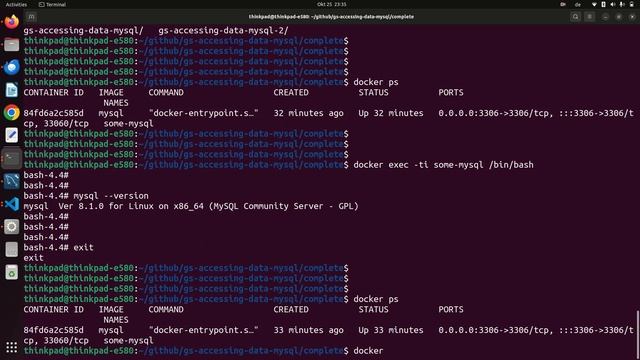The image size is (640, 360).
Task: Click 'gs-accessing-data-mysql-2/' directory text
Action: tap(223, 31)
